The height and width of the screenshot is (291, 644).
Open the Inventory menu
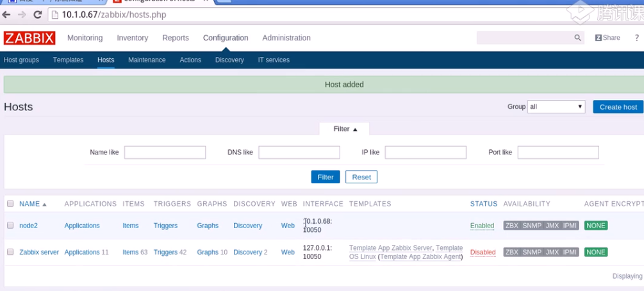coord(132,38)
